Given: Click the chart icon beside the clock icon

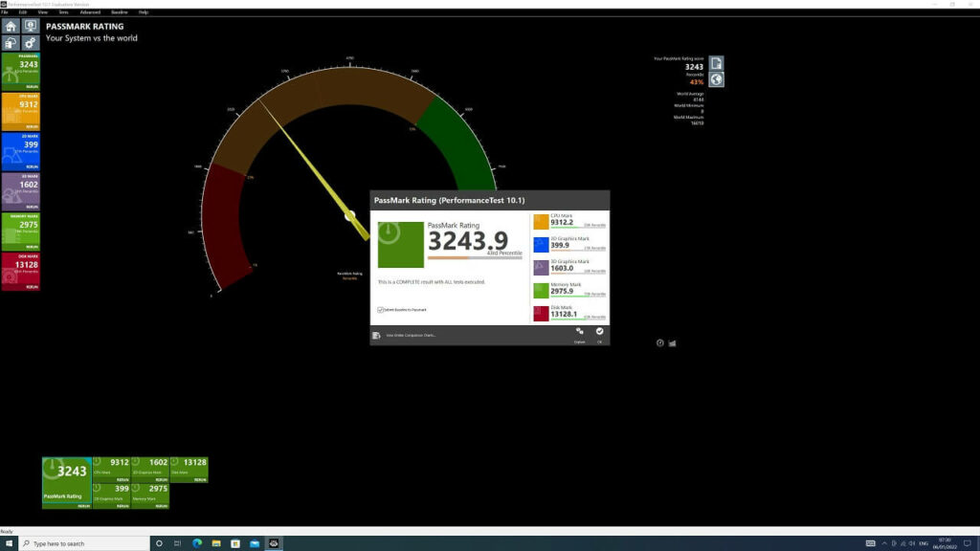Looking at the screenshot, I should tap(673, 343).
